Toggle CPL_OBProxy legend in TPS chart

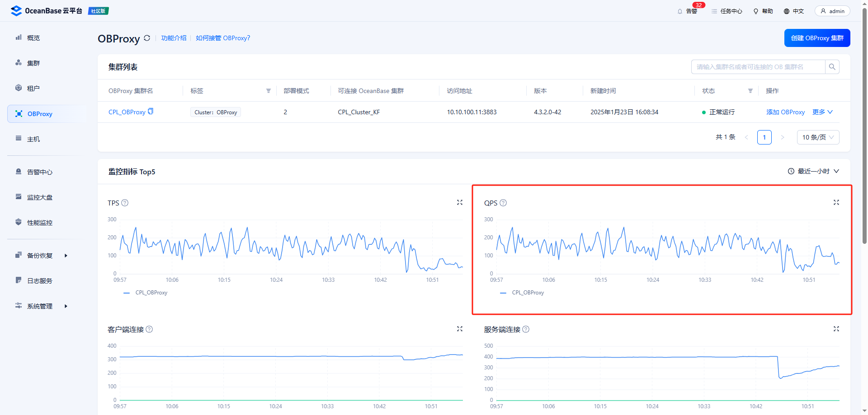(146, 293)
